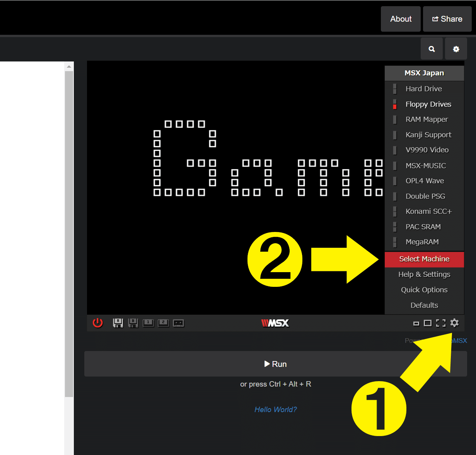Toggle the Hard Drive extension
Screen dimensions: 476x455
pos(424,89)
